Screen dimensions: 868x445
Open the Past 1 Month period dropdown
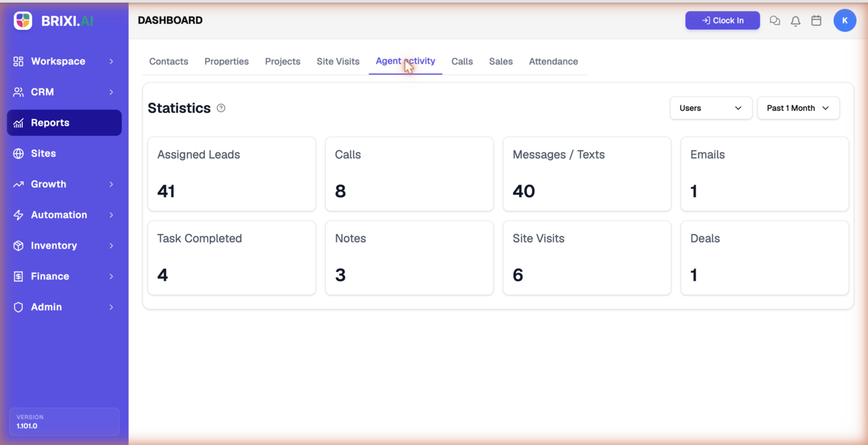pyautogui.click(x=798, y=108)
